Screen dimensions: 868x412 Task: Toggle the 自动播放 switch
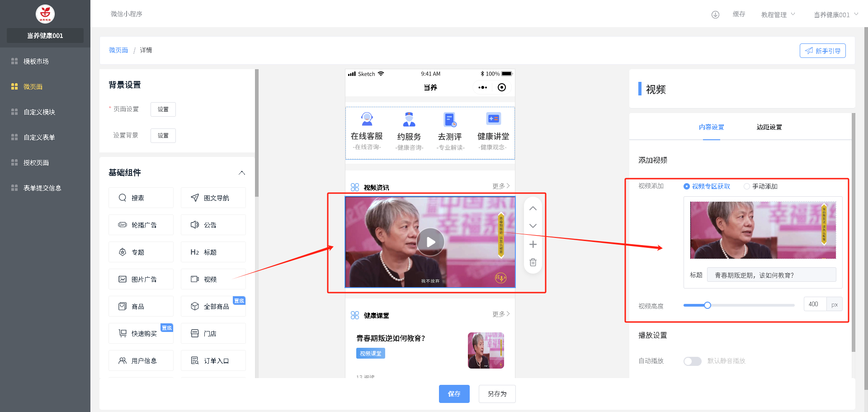[692, 361]
